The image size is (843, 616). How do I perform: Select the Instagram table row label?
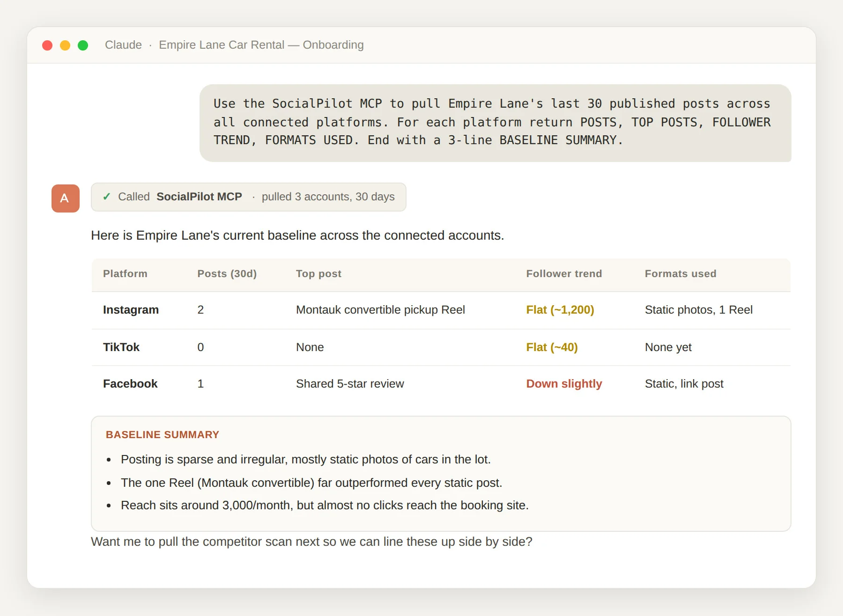pyautogui.click(x=131, y=310)
